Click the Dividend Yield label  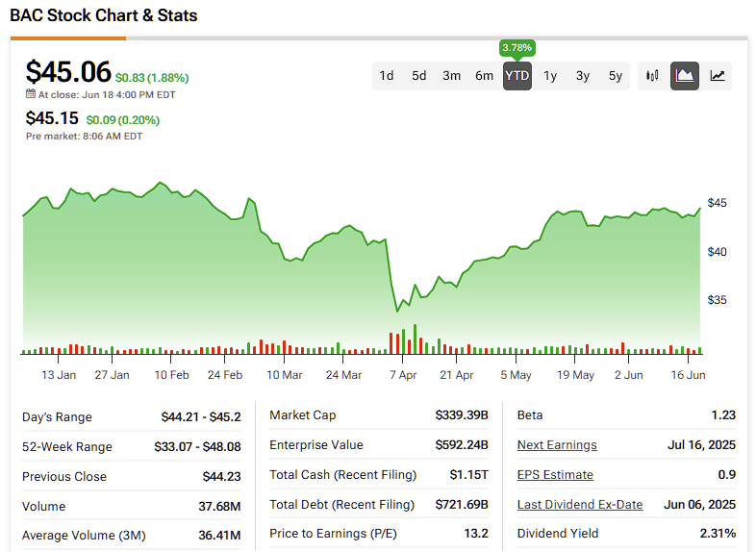point(558,534)
